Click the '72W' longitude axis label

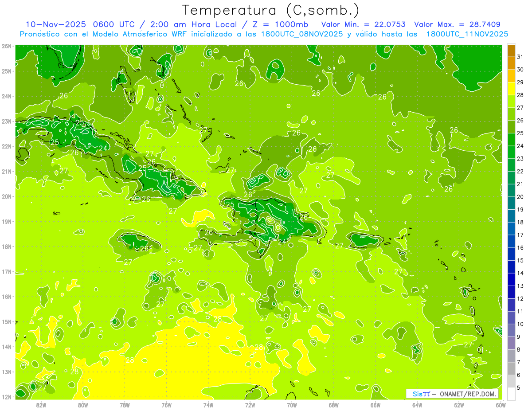click(250, 405)
